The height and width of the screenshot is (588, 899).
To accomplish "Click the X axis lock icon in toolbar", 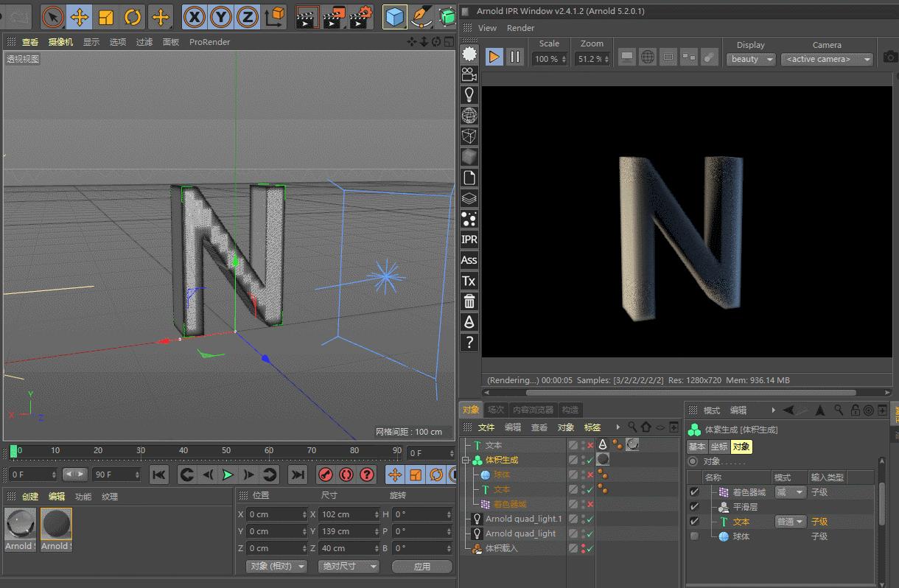I will (193, 16).
